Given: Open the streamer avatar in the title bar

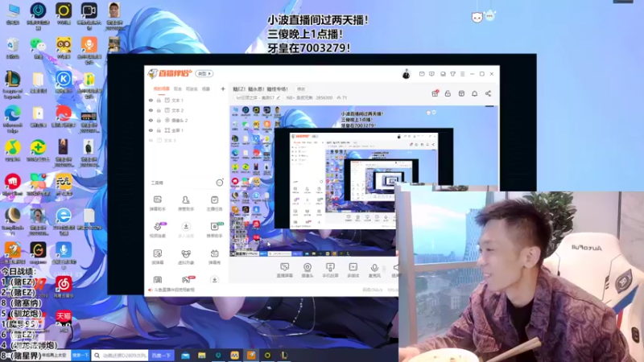Looking at the screenshot, I should click(406, 74).
